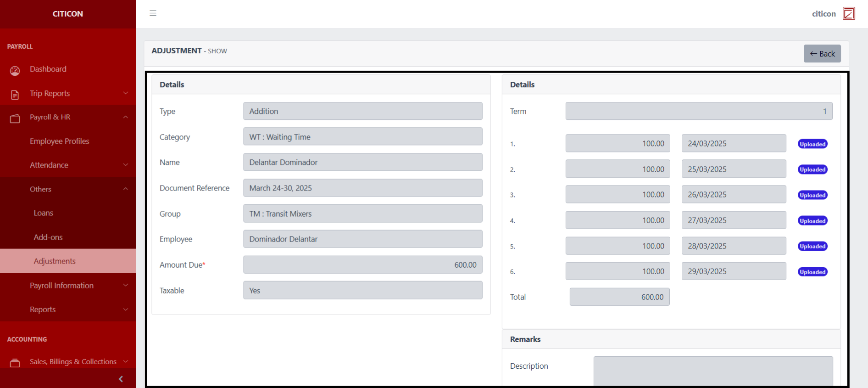The image size is (868, 388).
Task: Click the Remarks Description text area
Action: (x=712, y=371)
